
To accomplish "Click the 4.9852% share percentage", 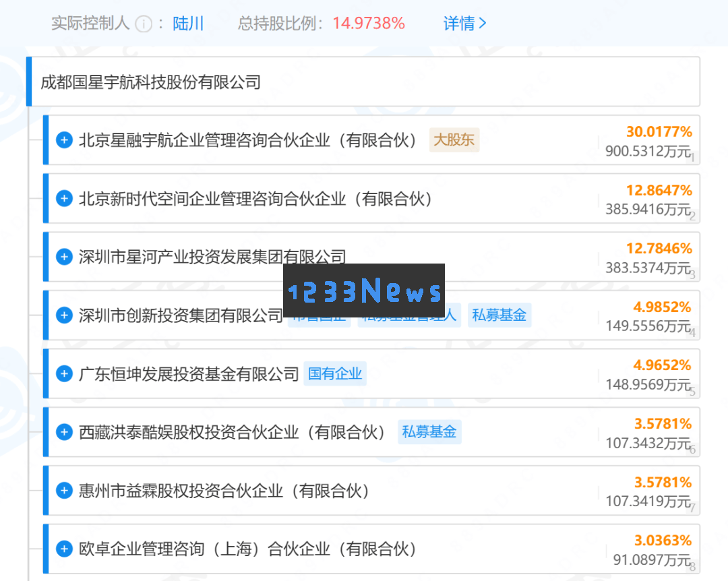I will [x=663, y=307].
